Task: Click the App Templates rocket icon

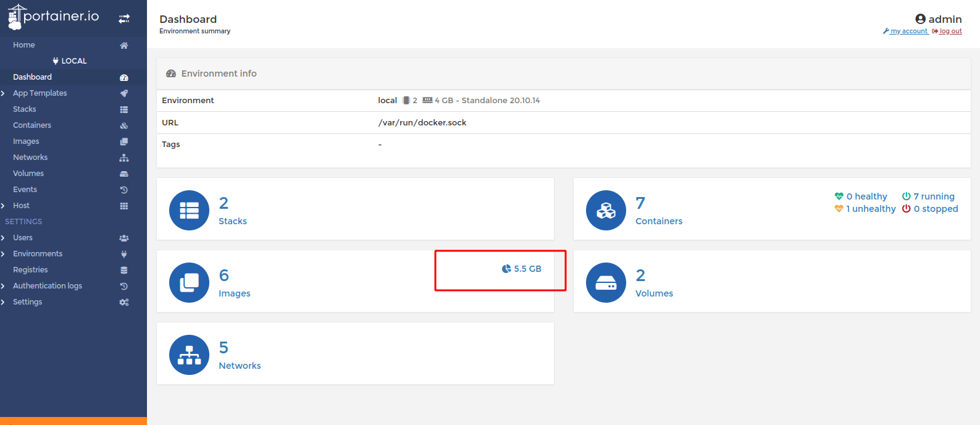Action: point(124,93)
